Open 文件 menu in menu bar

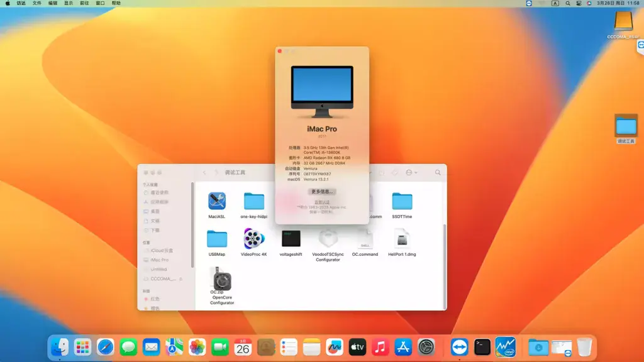coord(37,3)
